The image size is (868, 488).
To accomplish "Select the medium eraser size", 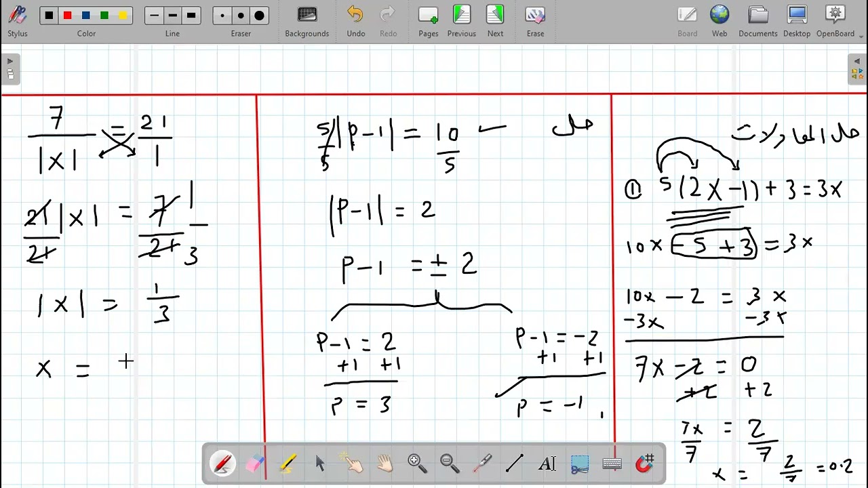I will (x=241, y=16).
